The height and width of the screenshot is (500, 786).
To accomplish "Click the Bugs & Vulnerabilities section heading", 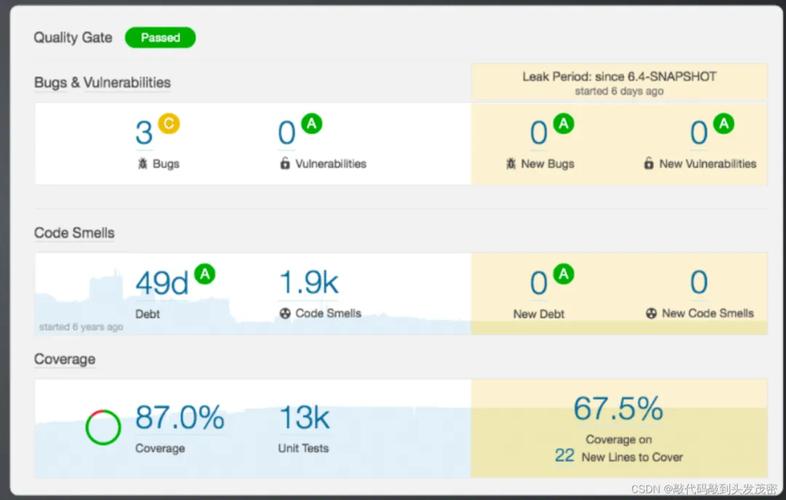I will pos(102,83).
